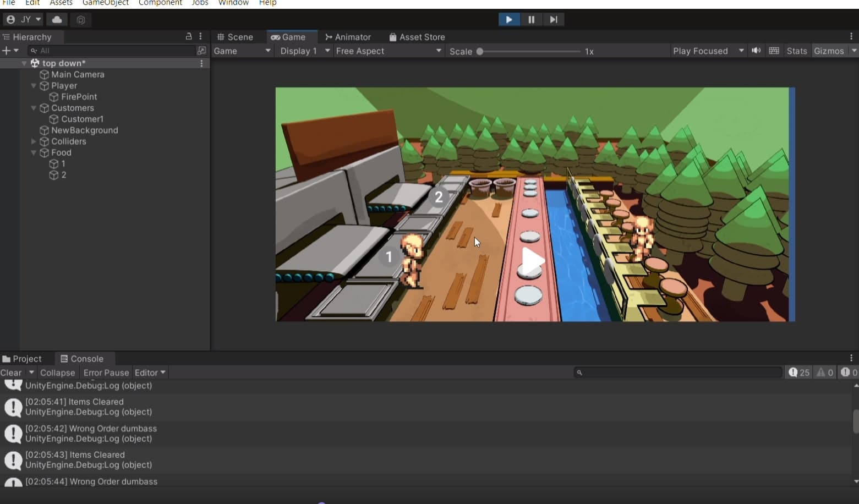Screen dimensions: 859x504
Task: Open the Play Focused dropdown
Action: (x=708, y=51)
